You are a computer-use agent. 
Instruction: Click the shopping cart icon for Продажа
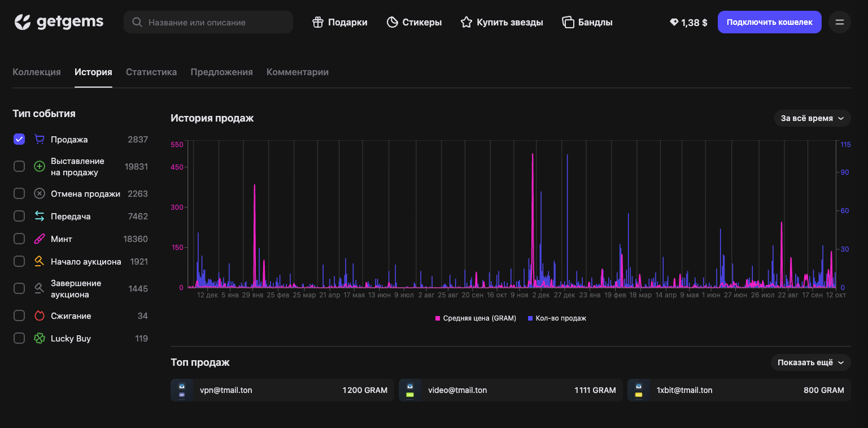40,139
